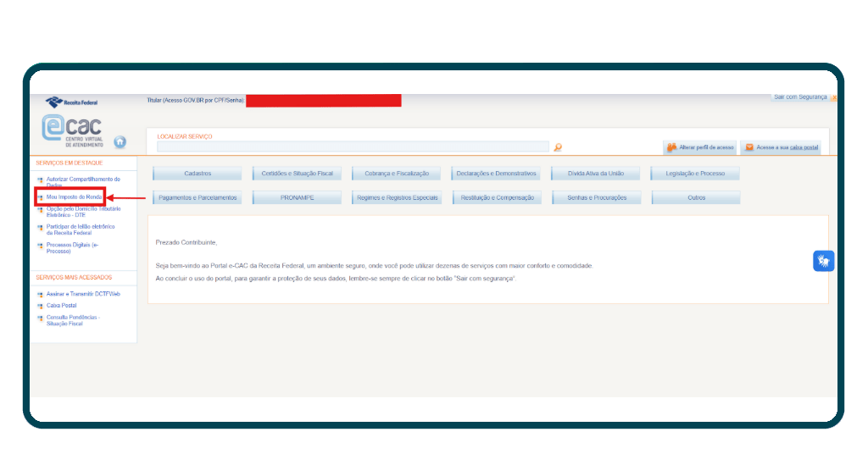The height and width of the screenshot is (454, 868).
Task: Click the icon beside Participar de leilão eletrônico
Action: click(x=40, y=227)
